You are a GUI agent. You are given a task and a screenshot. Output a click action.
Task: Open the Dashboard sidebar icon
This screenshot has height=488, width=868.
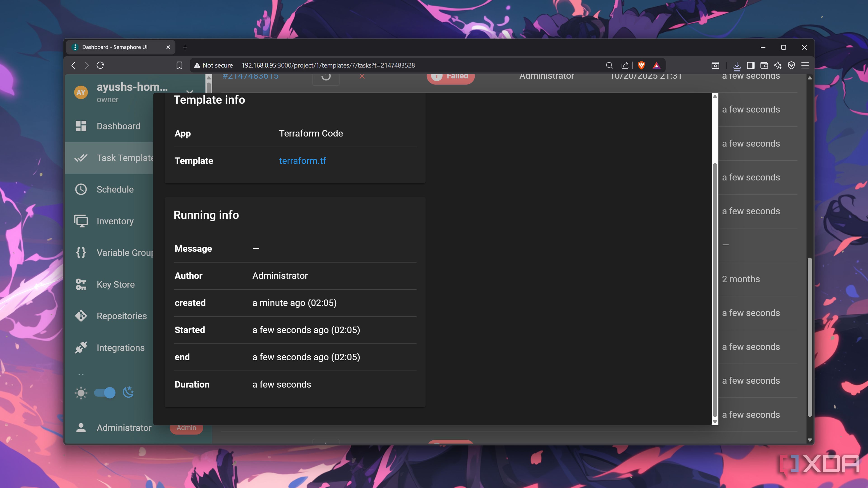[81, 126]
